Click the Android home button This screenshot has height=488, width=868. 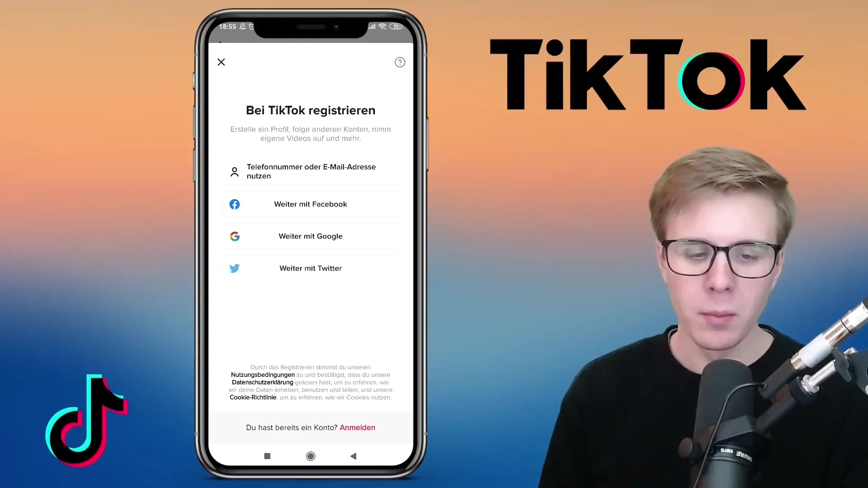pyautogui.click(x=310, y=456)
